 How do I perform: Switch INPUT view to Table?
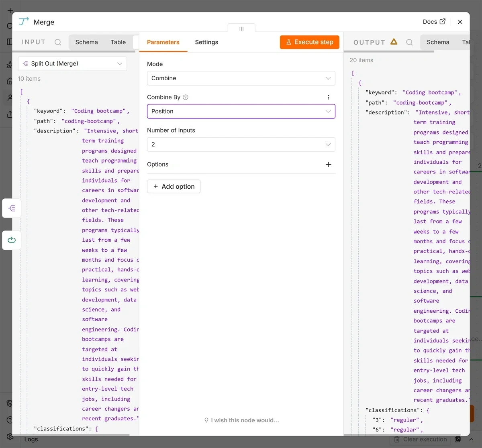click(118, 42)
